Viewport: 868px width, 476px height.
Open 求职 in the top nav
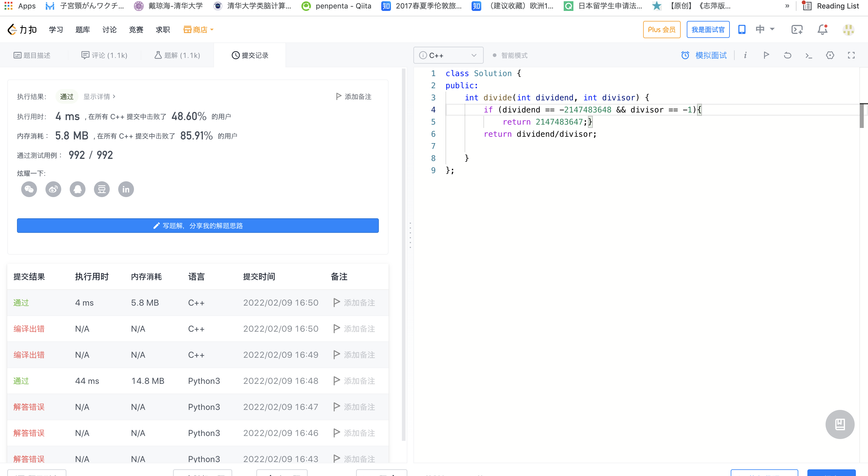[163, 30]
